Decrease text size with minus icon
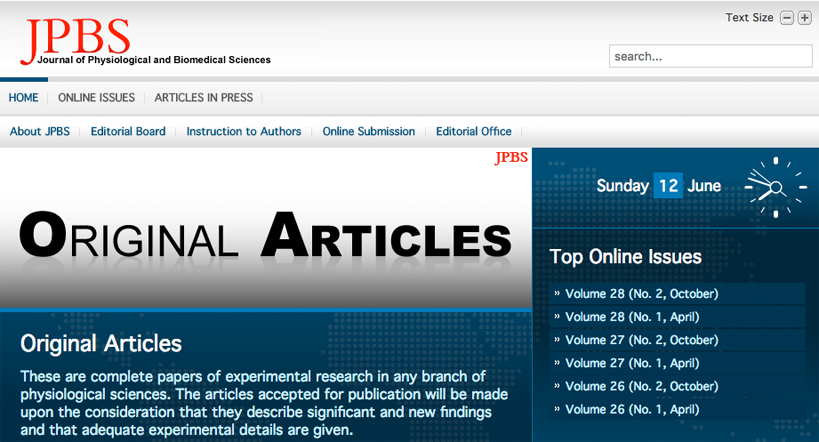The height and width of the screenshot is (442, 819). pos(787,18)
